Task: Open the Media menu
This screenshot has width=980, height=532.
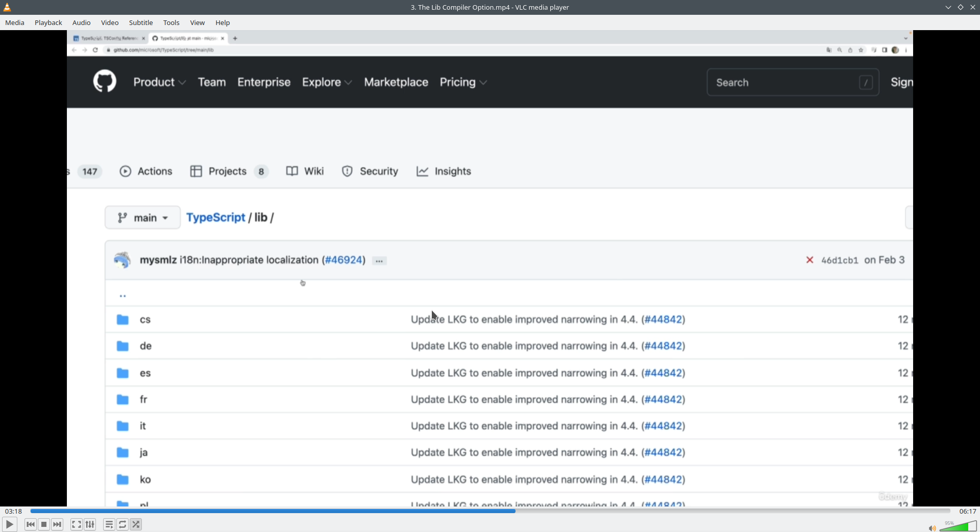Action: click(x=15, y=22)
